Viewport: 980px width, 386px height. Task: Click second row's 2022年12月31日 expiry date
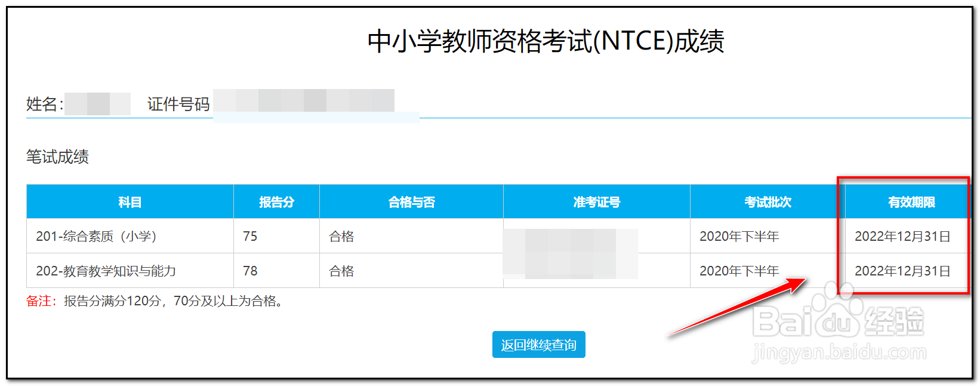coord(902,271)
